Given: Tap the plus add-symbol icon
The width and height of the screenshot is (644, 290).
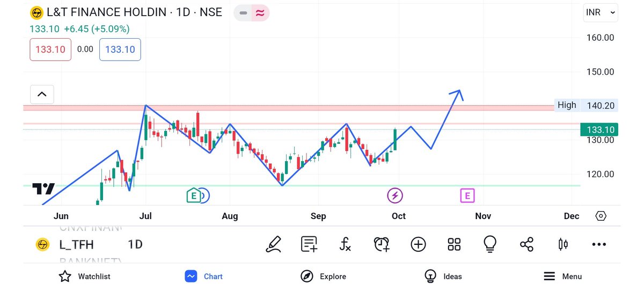Looking at the screenshot, I should click(x=418, y=244).
